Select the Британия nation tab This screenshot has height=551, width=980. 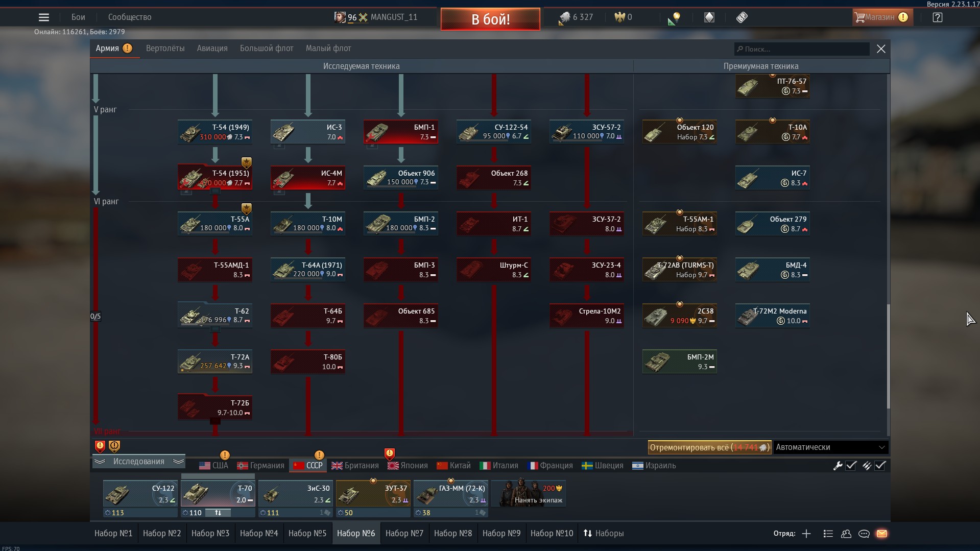click(x=355, y=466)
